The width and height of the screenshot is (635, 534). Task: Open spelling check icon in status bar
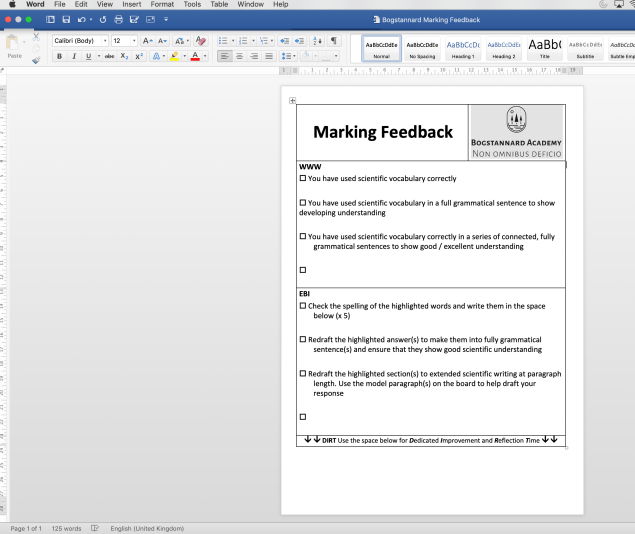[95, 528]
